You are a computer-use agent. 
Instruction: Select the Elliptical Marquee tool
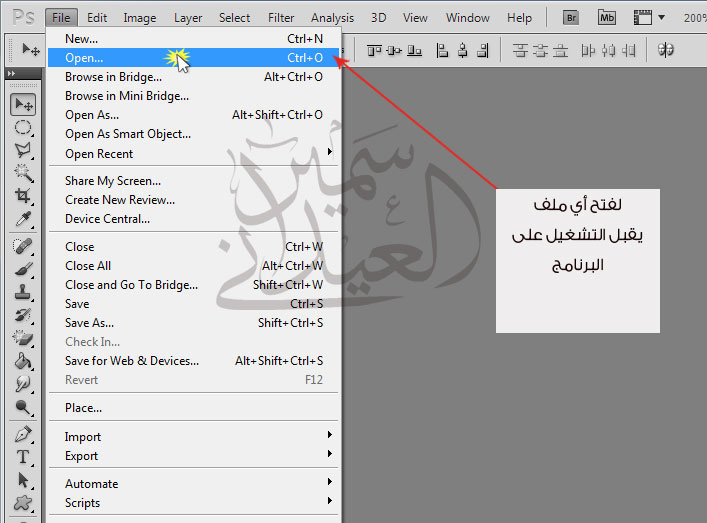point(23,128)
